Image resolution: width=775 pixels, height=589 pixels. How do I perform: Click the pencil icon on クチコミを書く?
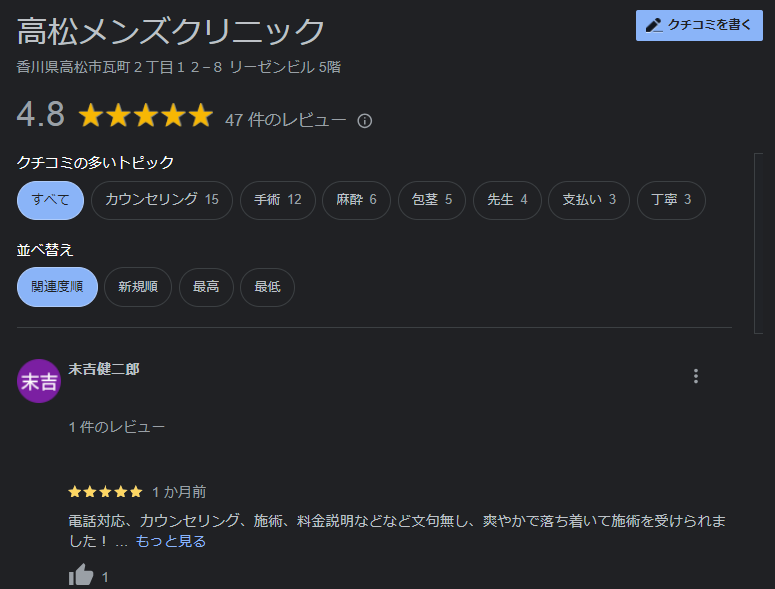(x=654, y=25)
